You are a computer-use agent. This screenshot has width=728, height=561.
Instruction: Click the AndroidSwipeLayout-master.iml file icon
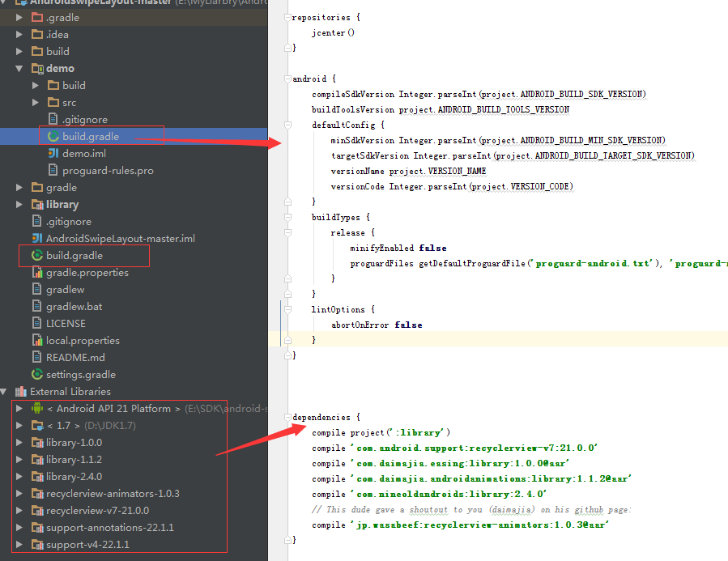[x=37, y=239]
